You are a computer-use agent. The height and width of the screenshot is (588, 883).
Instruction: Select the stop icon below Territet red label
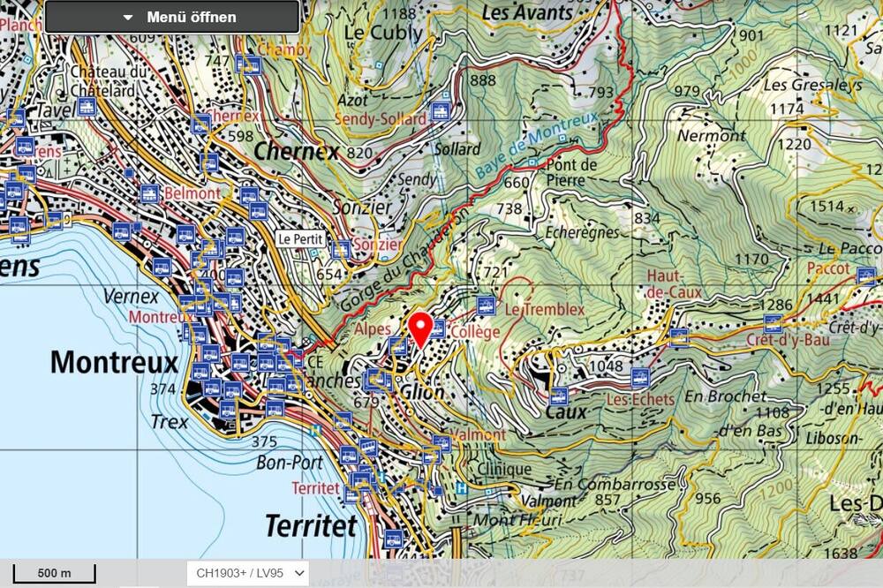click(x=352, y=494)
